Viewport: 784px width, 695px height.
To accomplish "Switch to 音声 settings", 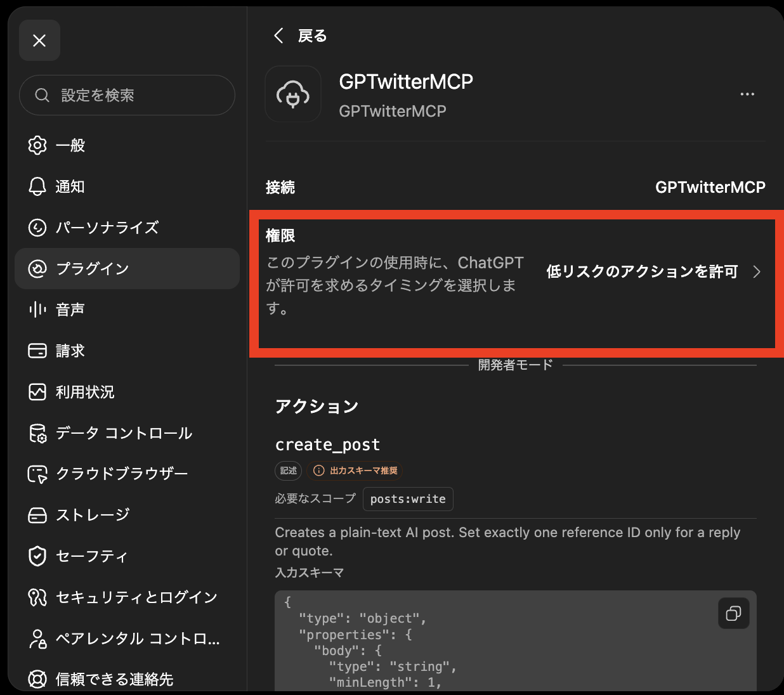I will [x=70, y=309].
